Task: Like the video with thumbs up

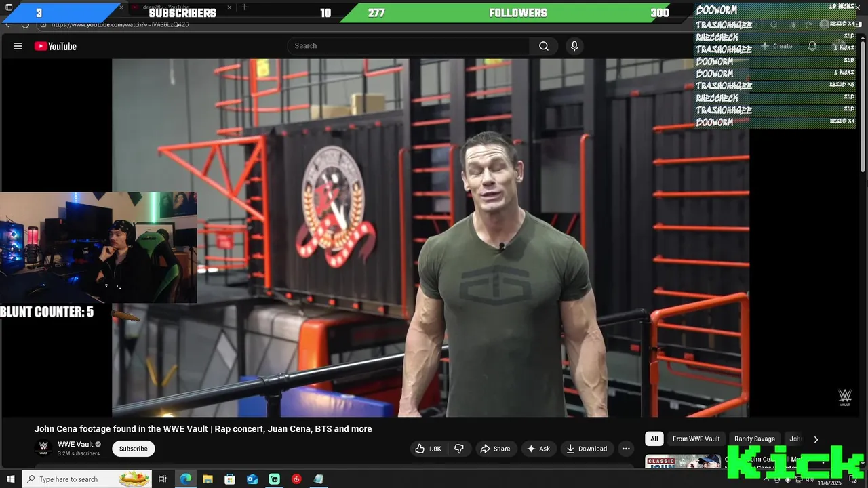Action: pos(428,449)
